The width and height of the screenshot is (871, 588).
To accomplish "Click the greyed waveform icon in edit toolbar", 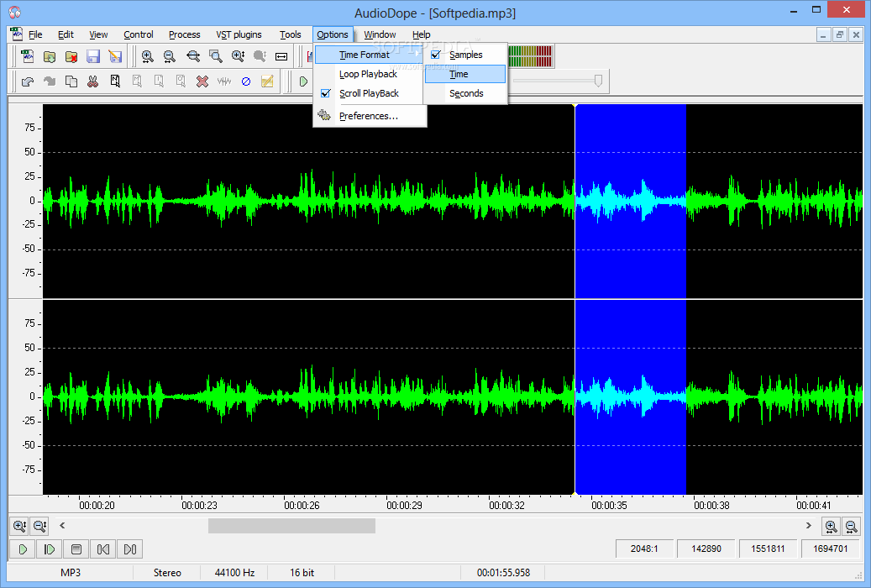I will point(224,81).
